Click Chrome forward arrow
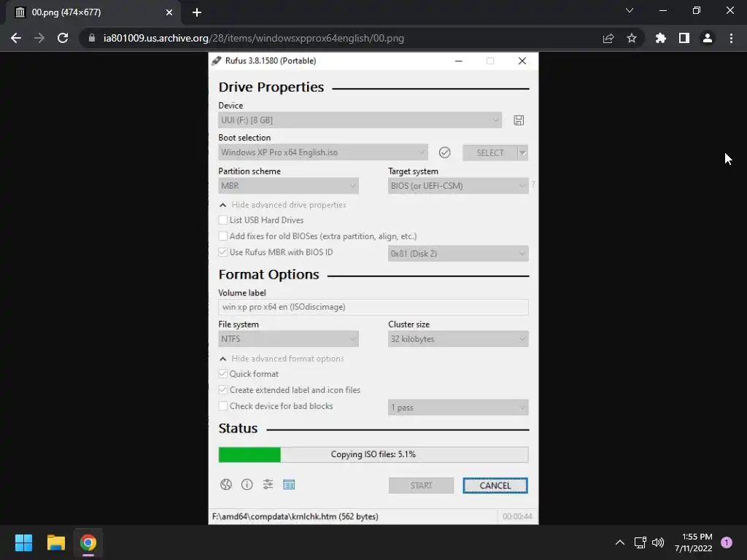Image resolution: width=747 pixels, height=560 pixels. [x=39, y=38]
